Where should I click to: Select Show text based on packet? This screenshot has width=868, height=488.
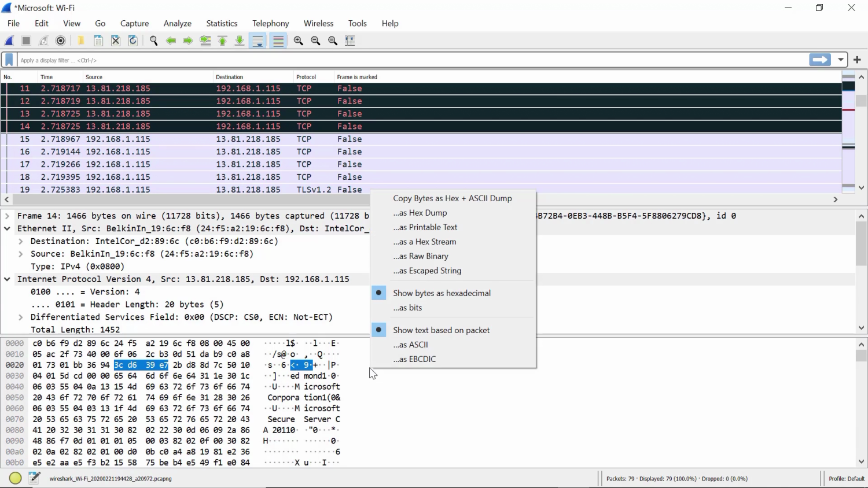click(x=453, y=330)
